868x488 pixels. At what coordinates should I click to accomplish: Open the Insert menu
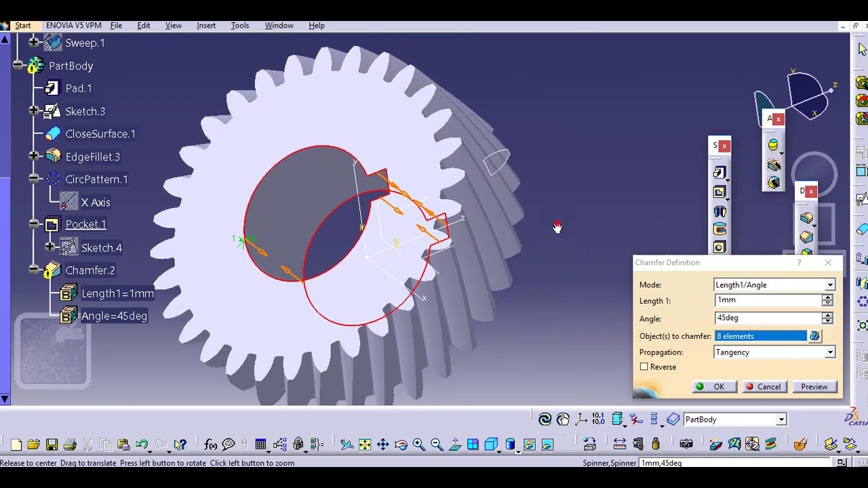(206, 26)
